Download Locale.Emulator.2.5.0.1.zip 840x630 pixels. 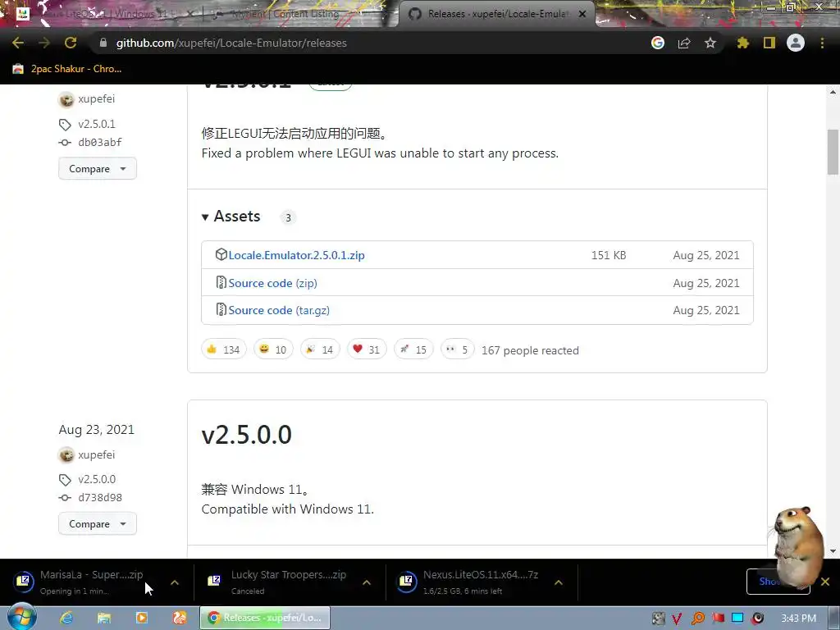(x=296, y=256)
